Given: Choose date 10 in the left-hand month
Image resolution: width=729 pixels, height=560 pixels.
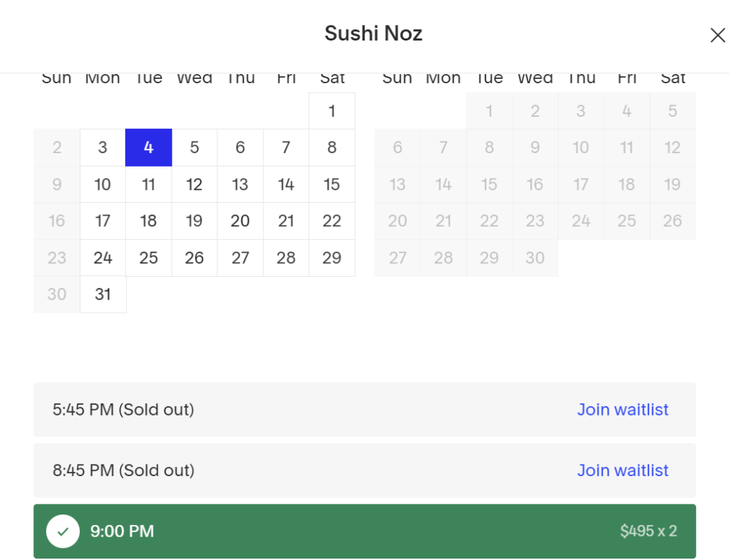Looking at the screenshot, I should (103, 184).
